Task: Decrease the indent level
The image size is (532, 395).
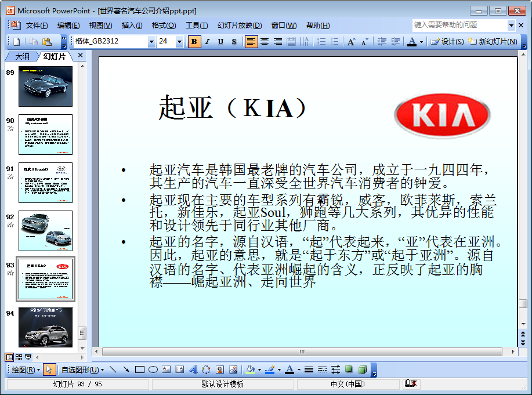Action: [382, 41]
